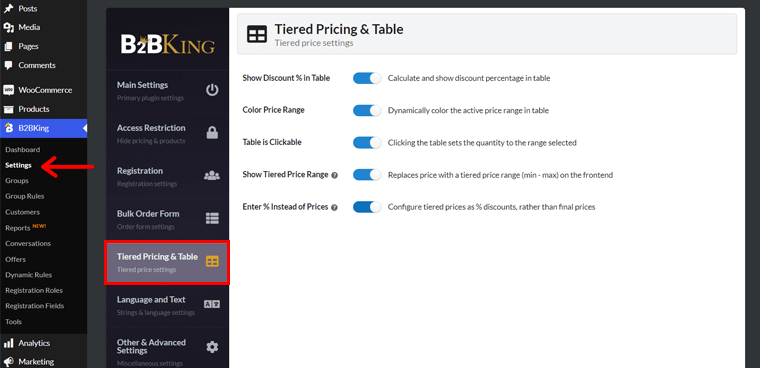Turn off Show Tiered Price Range switch
The width and height of the screenshot is (760, 368).
click(367, 175)
